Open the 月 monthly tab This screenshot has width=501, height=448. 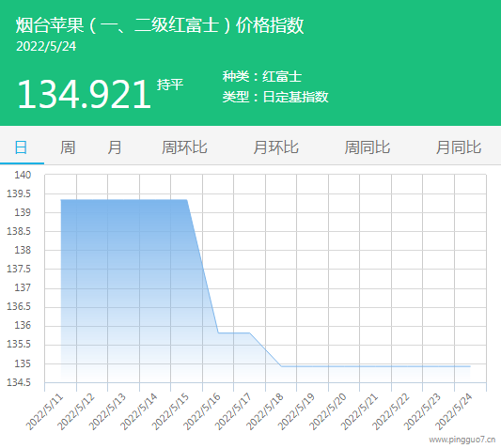(115, 147)
